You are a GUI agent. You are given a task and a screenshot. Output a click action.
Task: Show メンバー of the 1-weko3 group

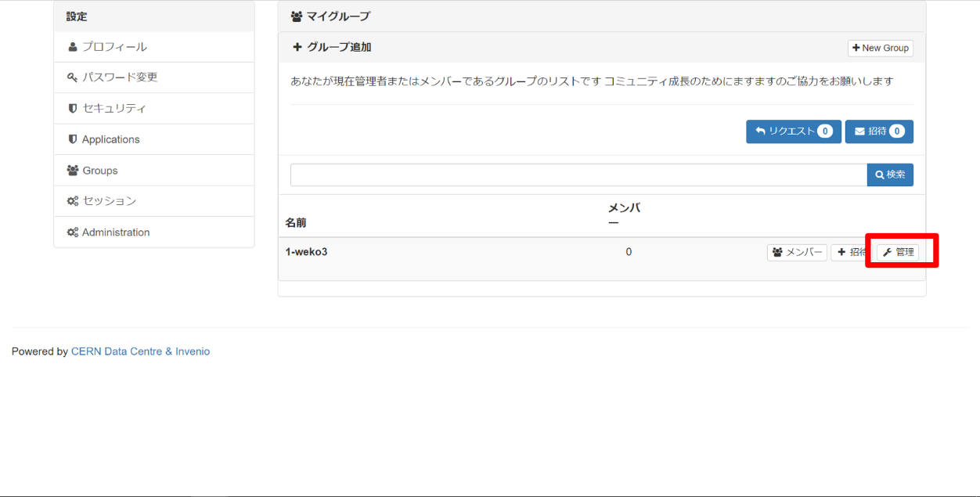click(796, 253)
